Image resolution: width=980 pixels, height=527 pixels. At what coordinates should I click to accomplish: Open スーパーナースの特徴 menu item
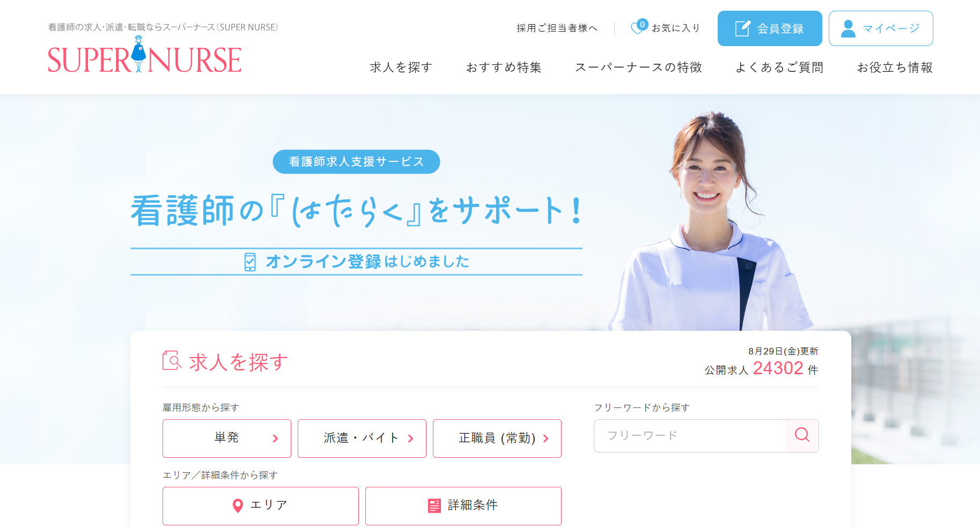coord(638,68)
